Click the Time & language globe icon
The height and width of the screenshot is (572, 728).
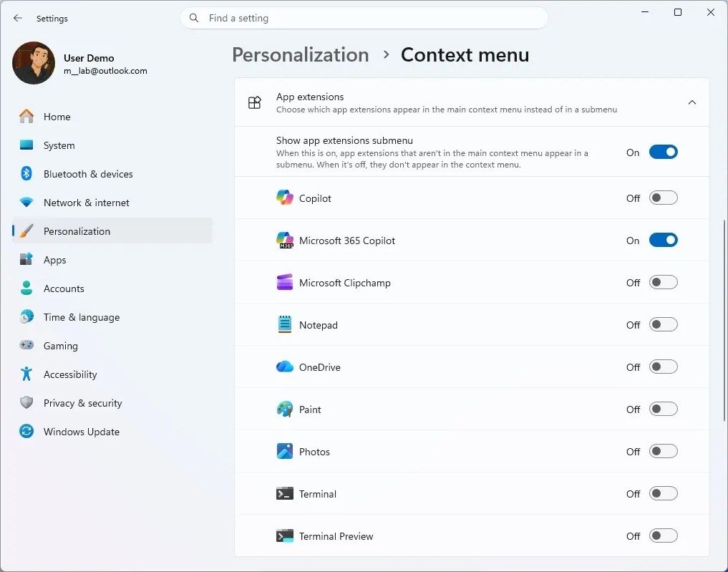point(26,316)
